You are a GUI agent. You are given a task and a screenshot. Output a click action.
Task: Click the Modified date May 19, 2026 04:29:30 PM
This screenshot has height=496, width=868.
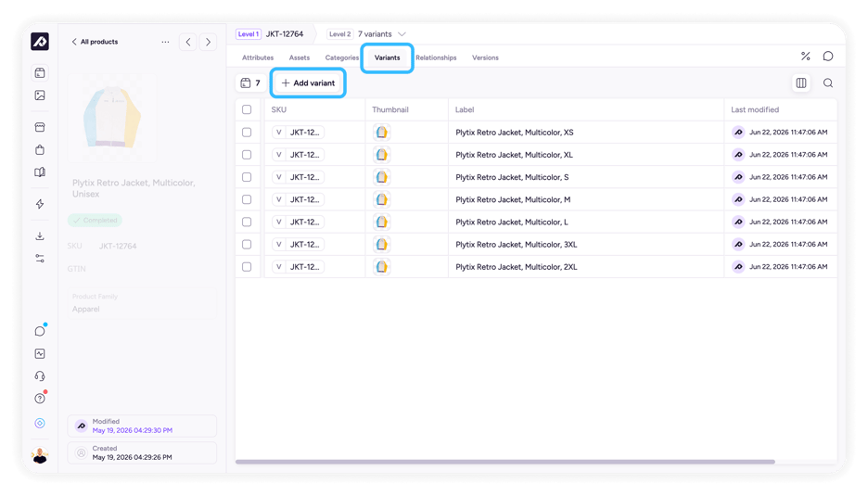(x=133, y=430)
